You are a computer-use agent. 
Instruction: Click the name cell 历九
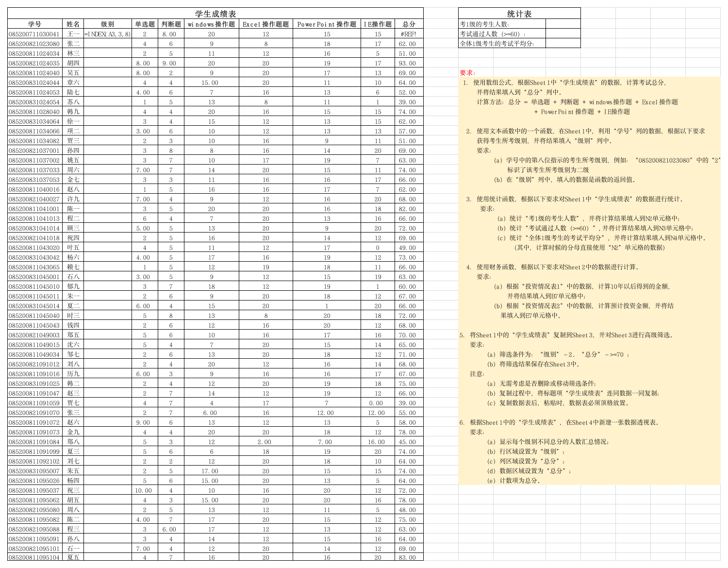click(x=73, y=374)
